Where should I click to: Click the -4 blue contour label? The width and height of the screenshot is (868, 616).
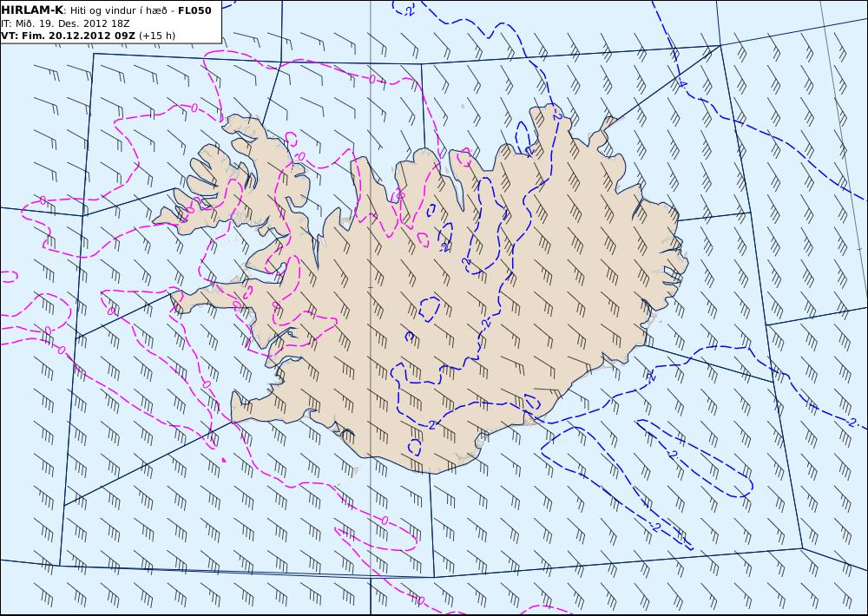pyautogui.click(x=682, y=84)
